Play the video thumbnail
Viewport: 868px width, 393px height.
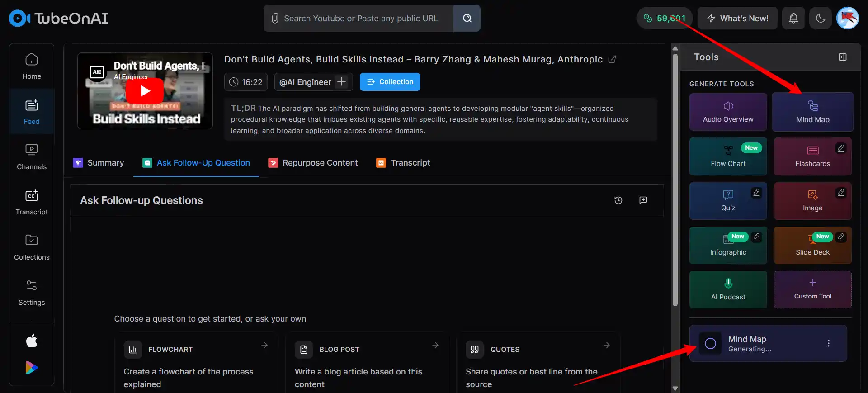[145, 91]
